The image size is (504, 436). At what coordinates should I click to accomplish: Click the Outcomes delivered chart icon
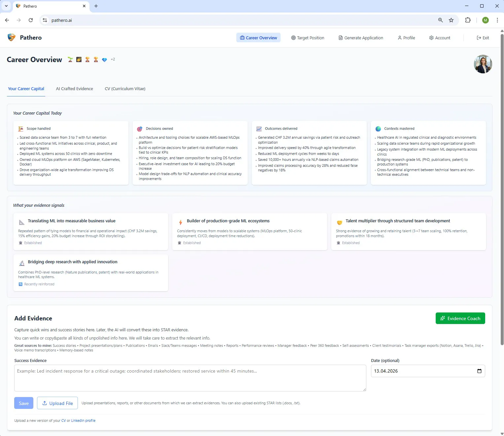259,129
